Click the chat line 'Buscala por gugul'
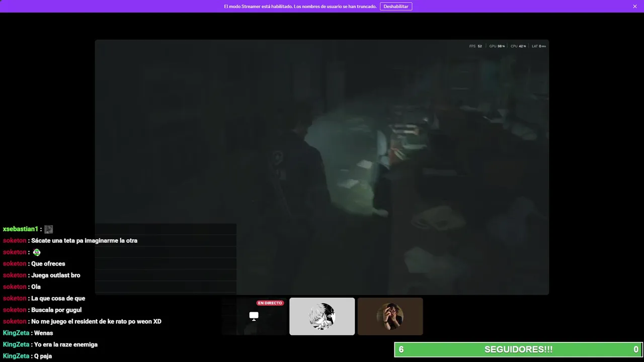Viewport: 644px width, 362px height. click(56, 310)
